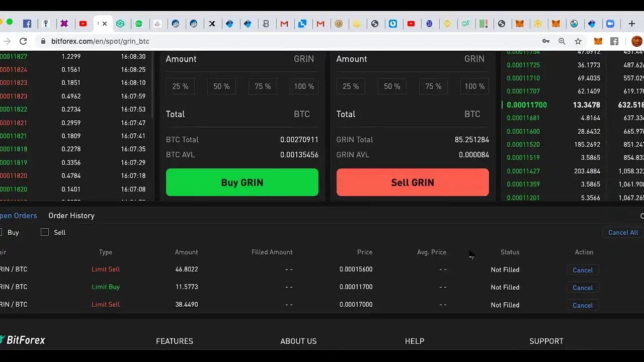The width and height of the screenshot is (644, 362).
Task: Open the green snake-icon browser tab
Action: click(x=465, y=24)
